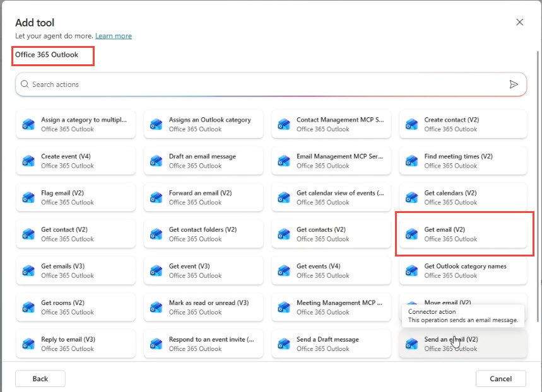Add the Get Outlook category names action
Screen dimensions: 542x392
point(463,270)
